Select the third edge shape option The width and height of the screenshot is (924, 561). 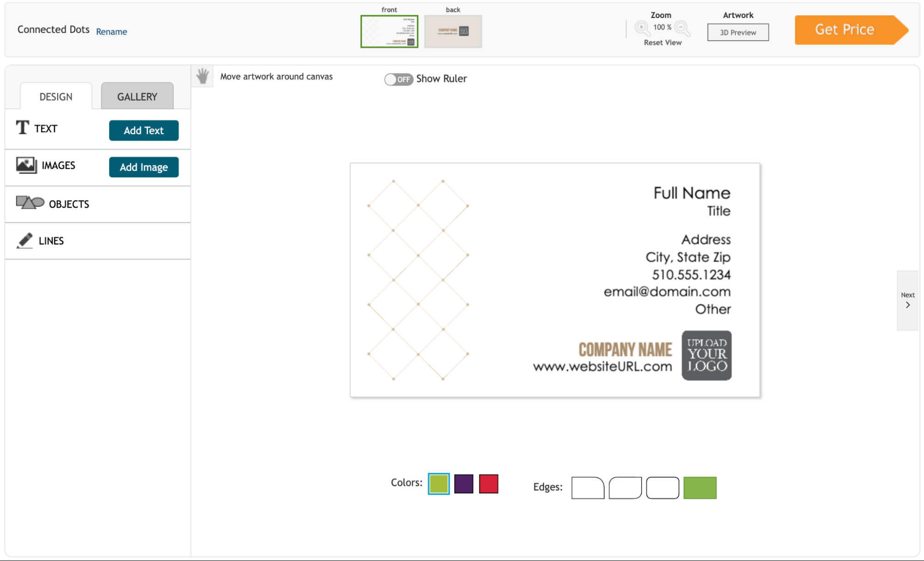tap(662, 487)
